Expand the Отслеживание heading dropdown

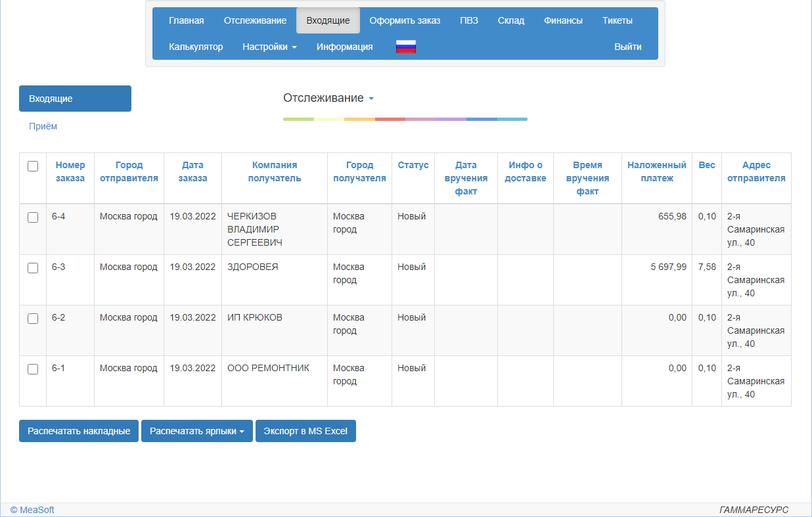point(328,98)
